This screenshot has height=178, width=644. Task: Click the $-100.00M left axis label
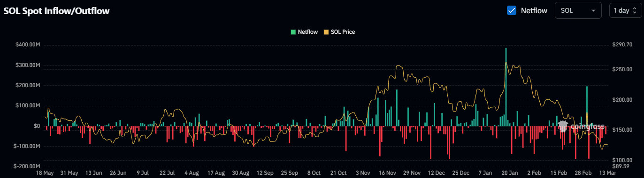27,146
